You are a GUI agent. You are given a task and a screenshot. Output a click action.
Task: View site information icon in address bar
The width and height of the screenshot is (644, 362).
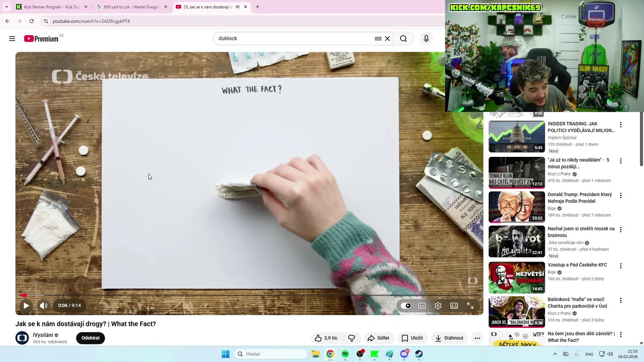pos(46,21)
